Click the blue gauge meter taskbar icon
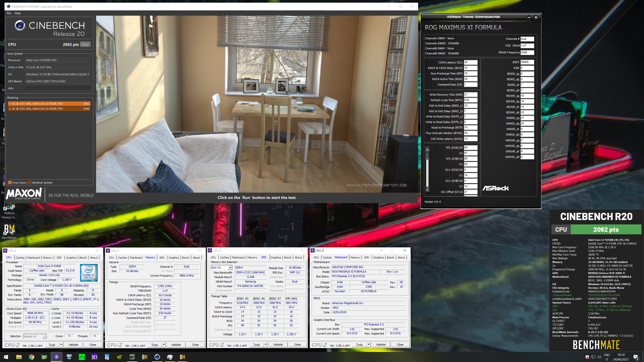This screenshot has height=362, width=644. pyautogui.click(x=107, y=357)
